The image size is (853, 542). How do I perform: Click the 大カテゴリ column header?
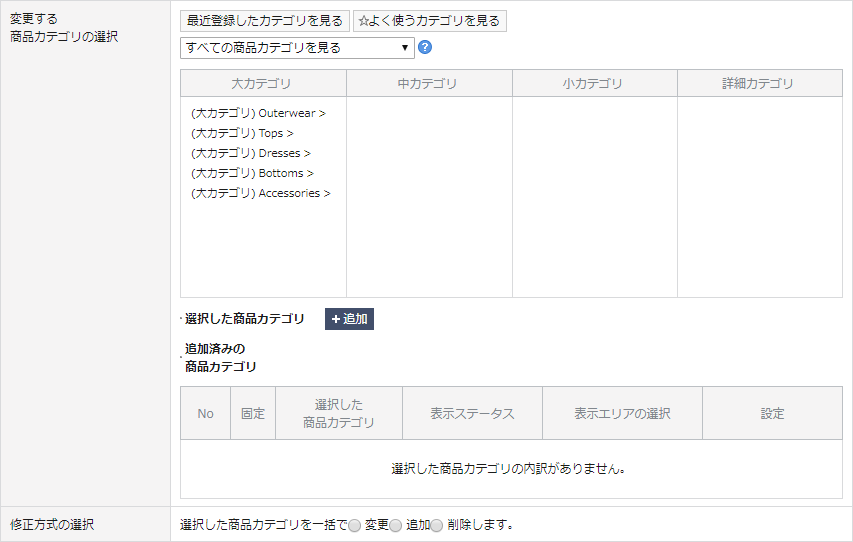262,84
